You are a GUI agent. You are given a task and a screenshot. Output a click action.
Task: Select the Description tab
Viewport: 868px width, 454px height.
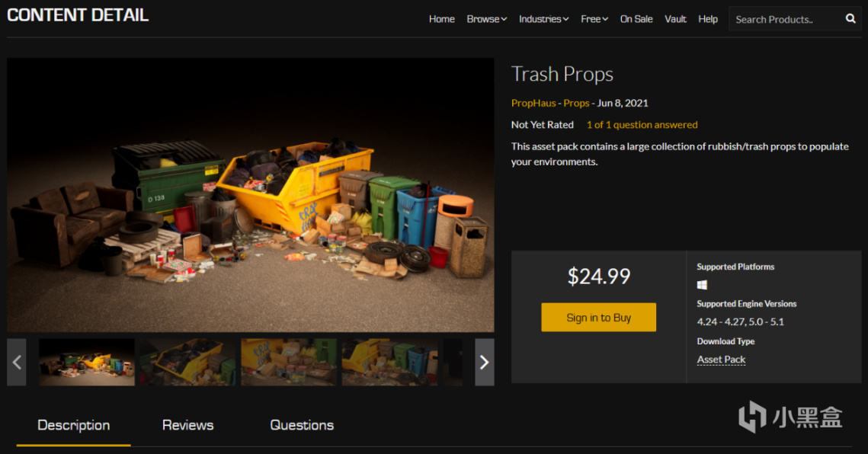click(74, 425)
